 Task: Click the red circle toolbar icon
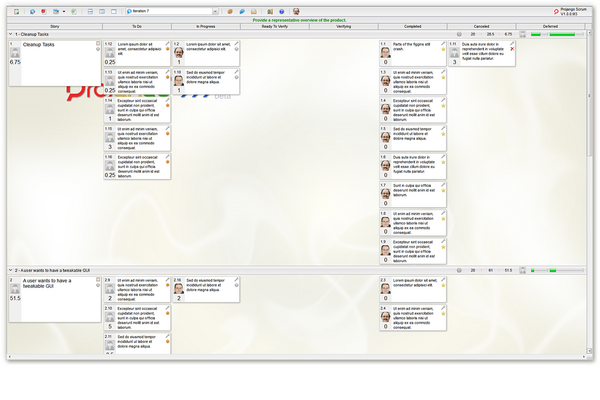coord(44,11)
